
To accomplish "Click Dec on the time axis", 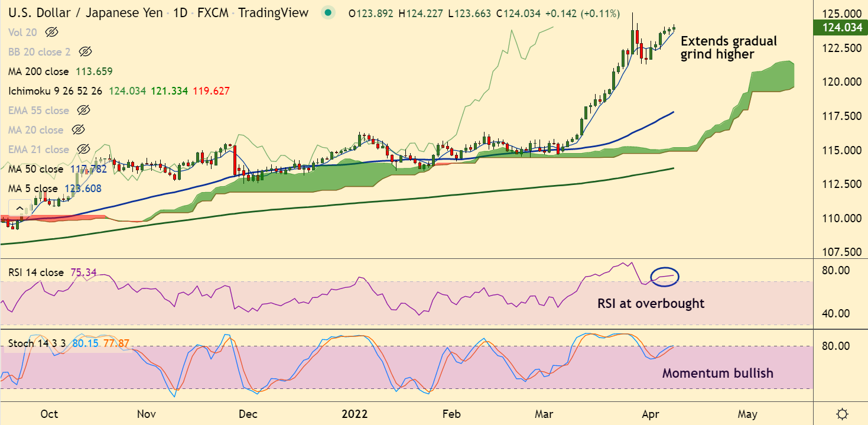I will point(248,414).
